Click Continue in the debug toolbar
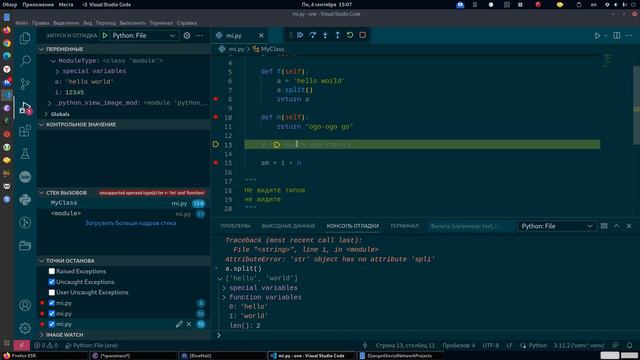 tap(300, 35)
